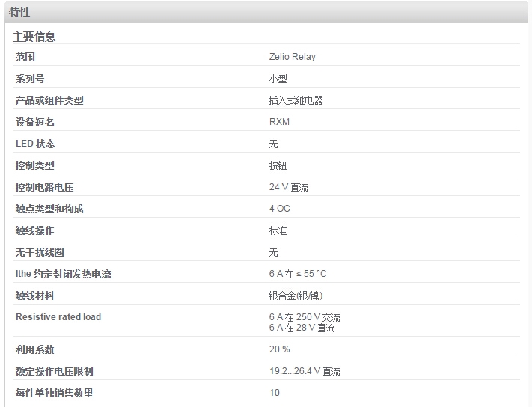This screenshot has width=532, height=407.
Task: Select the Zelio Relay value text
Action: pos(292,57)
